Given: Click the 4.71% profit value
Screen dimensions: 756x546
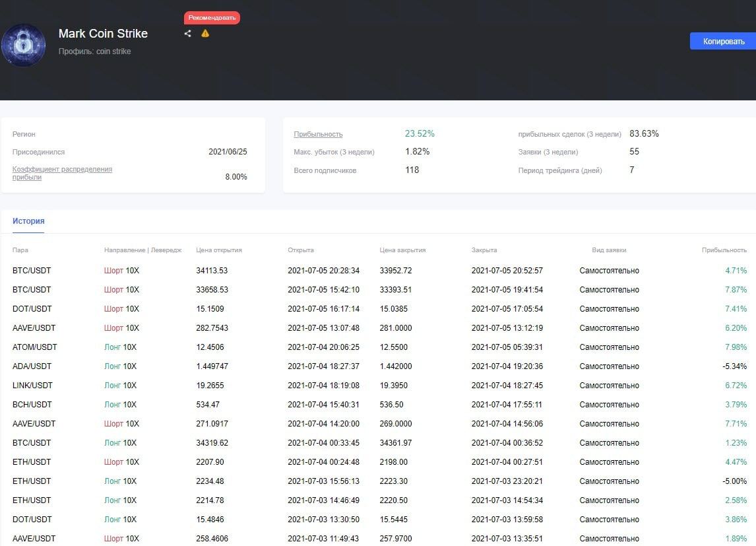Looking at the screenshot, I should click(736, 271).
